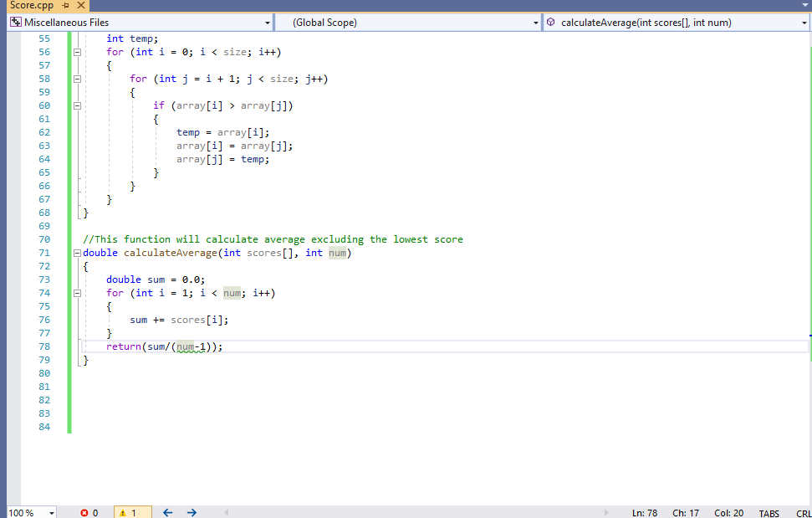Open the (Global Scope) dropdown
Viewport: 812px width, 518px height.
pyautogui.click(x=536, y=23)
